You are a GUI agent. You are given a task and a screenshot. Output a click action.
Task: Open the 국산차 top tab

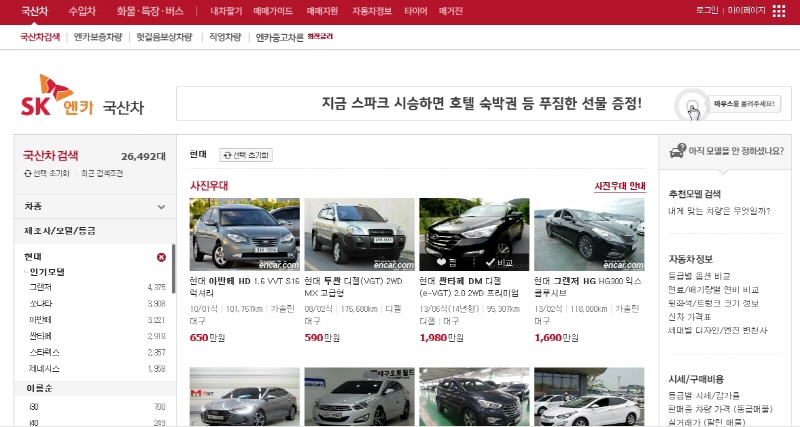point(35,11)
